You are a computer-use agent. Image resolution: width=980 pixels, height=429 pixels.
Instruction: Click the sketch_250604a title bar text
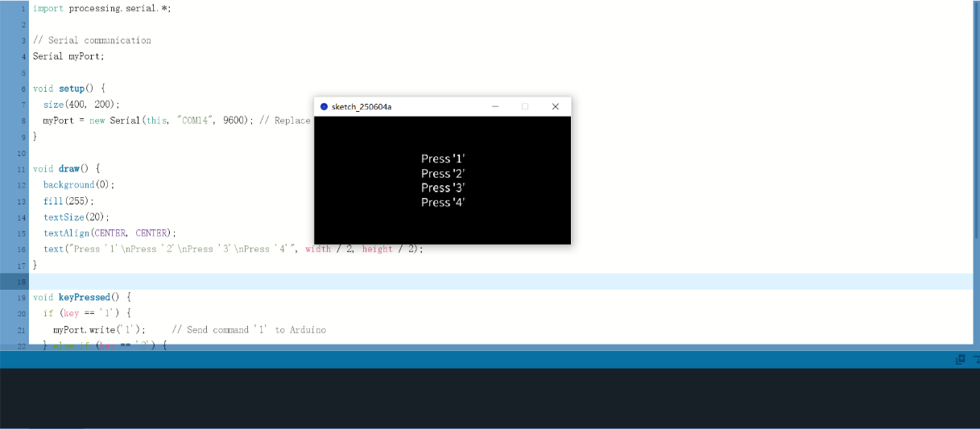coord(362,106)
